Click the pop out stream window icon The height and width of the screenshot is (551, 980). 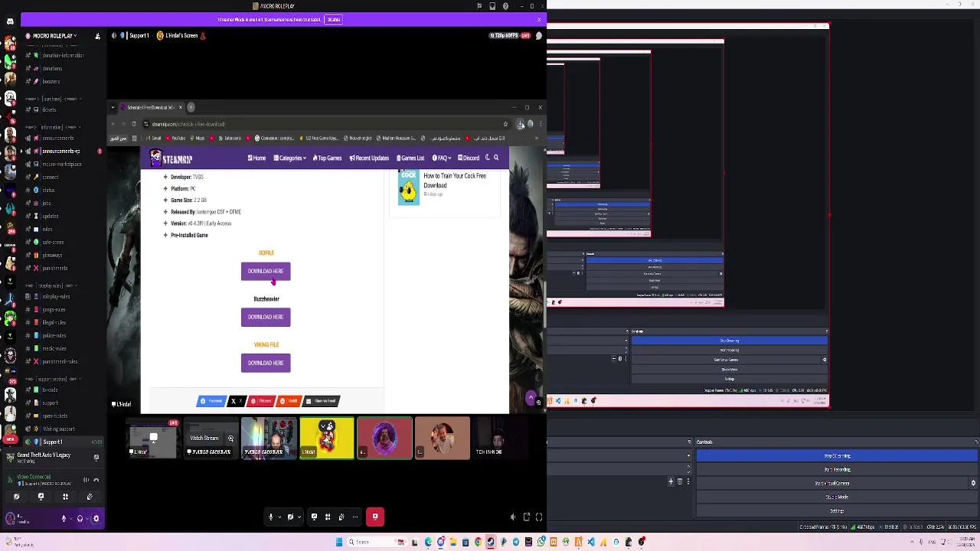point(527,517)
